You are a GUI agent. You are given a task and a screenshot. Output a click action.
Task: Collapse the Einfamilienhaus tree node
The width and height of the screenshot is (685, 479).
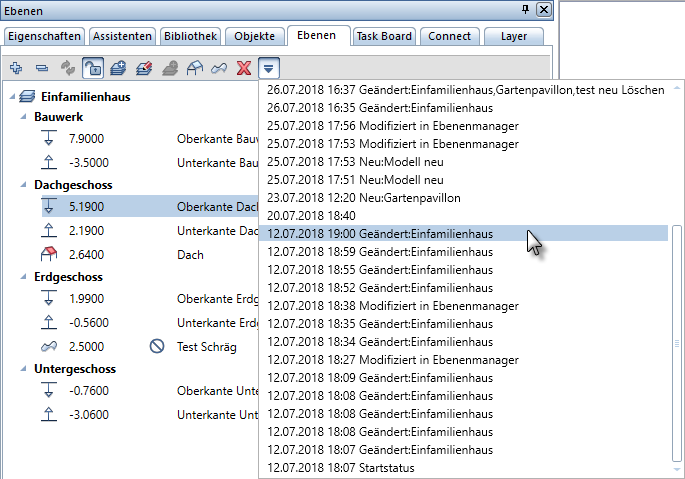(x=11, y=98)
